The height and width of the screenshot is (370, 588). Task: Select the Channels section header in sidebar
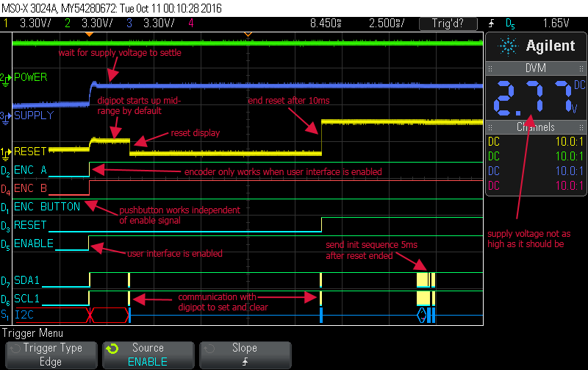[534, 127]
